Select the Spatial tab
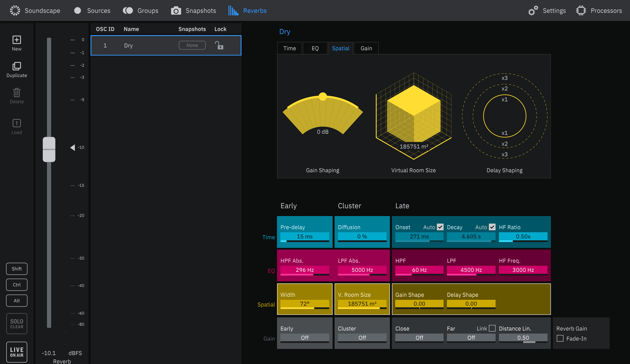630x364 pixels. [340, 48]
